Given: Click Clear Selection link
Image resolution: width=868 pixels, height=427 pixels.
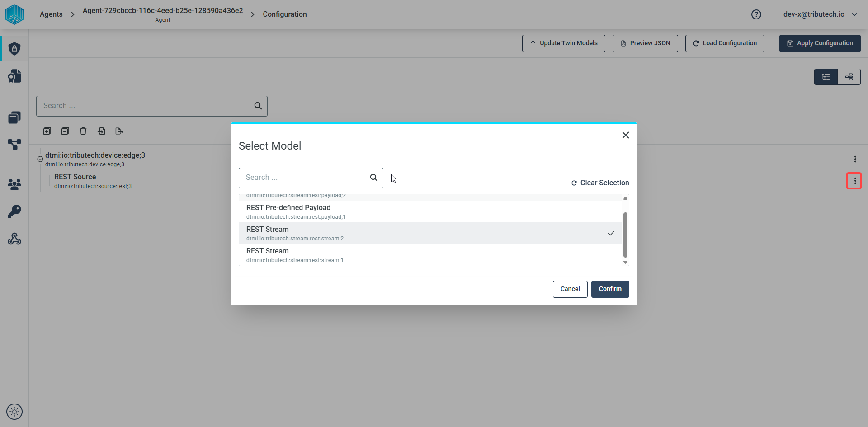Looking at the screenshot, I should pos(600,183).
